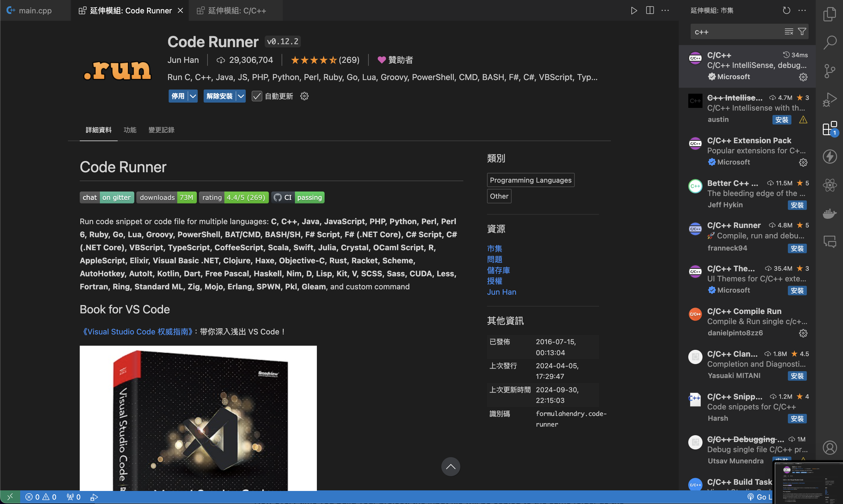
Task: Click the Run play icon in editor toolbar
Action: pos(633,11)
